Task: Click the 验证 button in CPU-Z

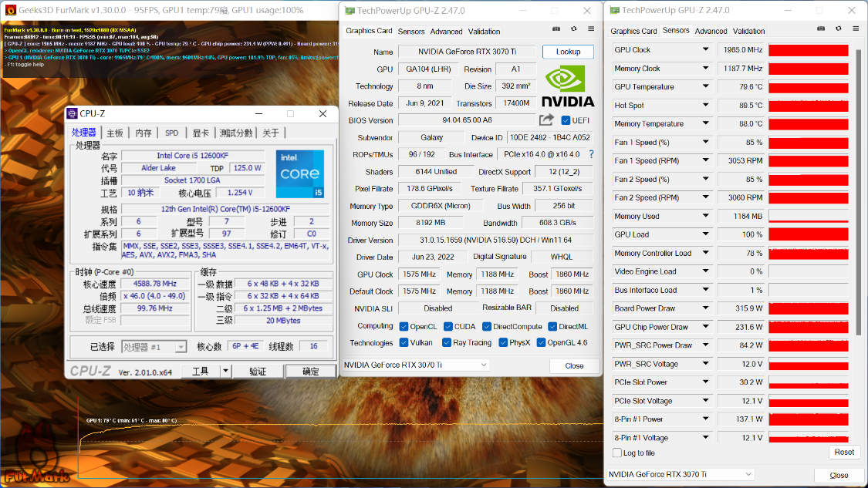Action: tap(258, 372)
